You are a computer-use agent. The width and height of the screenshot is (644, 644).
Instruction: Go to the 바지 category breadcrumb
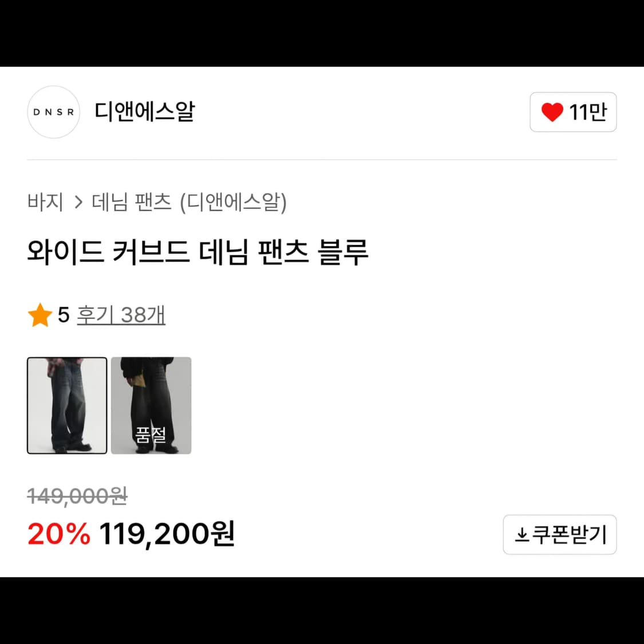[x=45, y=202]
